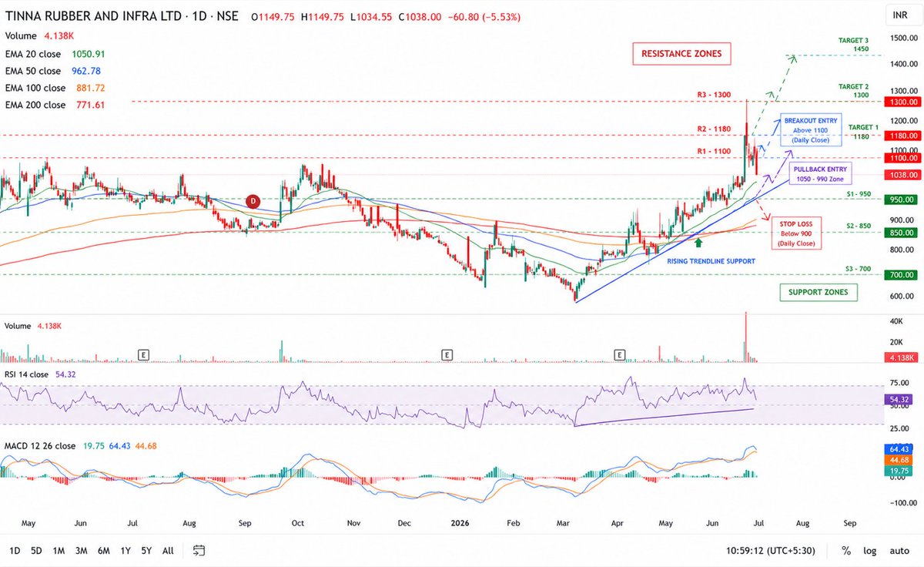Viewport: 924px width, 567px height.
Task: Select the 5D time range
Action: [x=36, y=551]
